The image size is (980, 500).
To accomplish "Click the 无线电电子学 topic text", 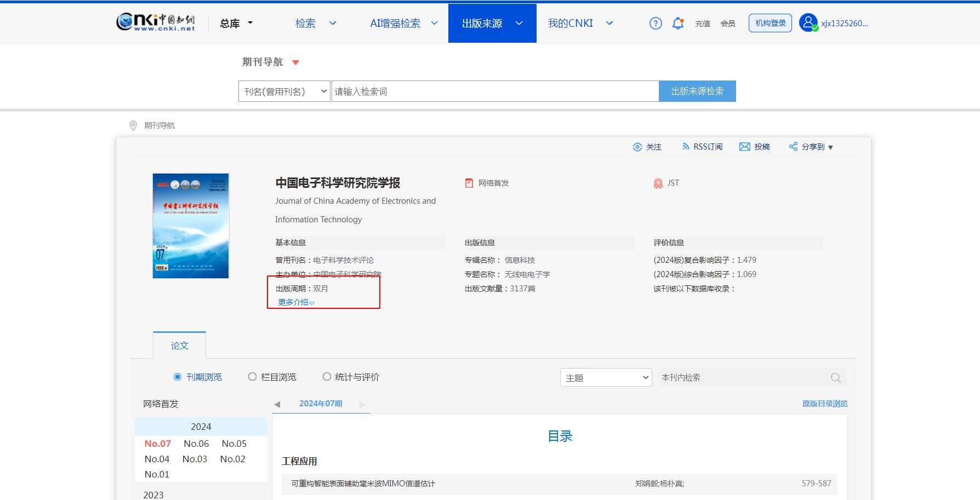I will click(x=527, y=274).
